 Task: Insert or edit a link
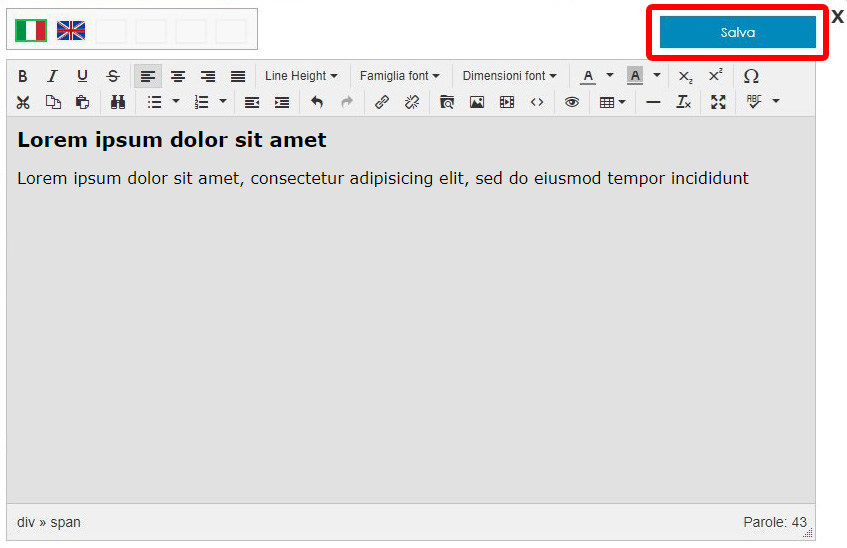coord(382,102)
